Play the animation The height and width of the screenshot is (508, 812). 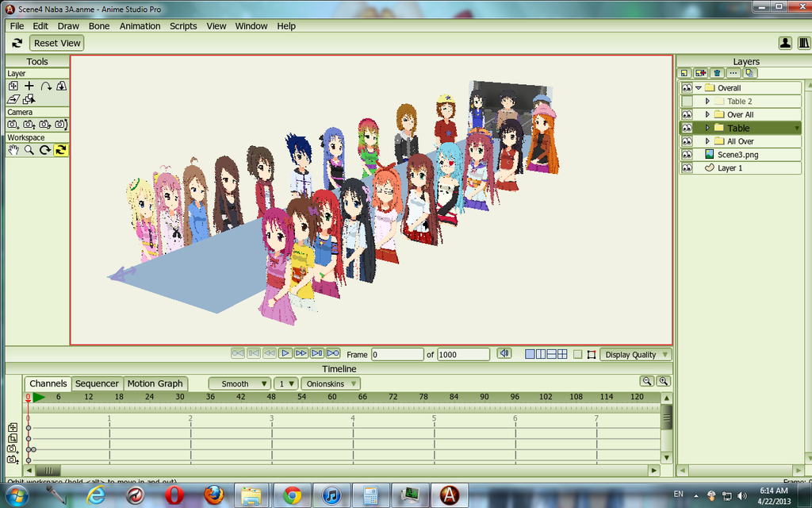pos(285,353)
